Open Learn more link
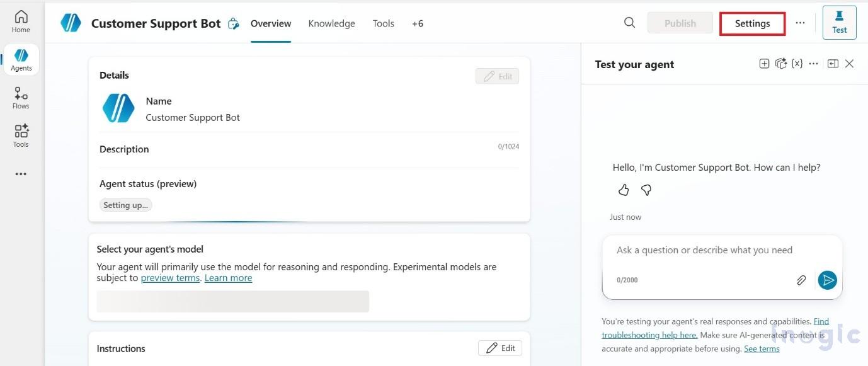This screenshot has width=868, height=366. point(228,278)
